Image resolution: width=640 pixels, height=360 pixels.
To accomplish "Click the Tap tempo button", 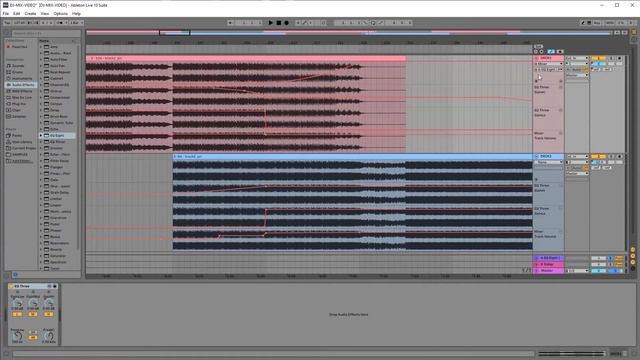I will pyautogui.click(x=7, y=23).
